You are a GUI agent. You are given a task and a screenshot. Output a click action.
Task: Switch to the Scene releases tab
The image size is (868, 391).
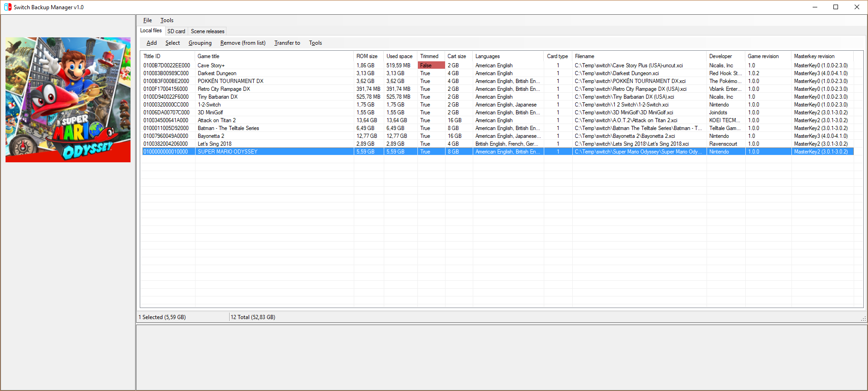(208, 31)
